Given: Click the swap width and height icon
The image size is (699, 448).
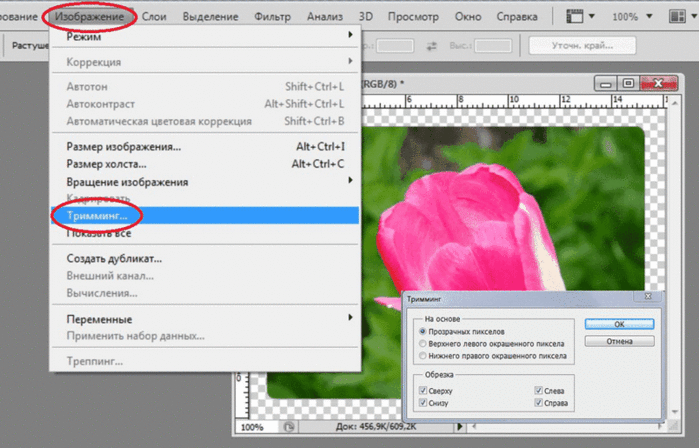Looking at the screenshot, I should (x=432, y=46).
